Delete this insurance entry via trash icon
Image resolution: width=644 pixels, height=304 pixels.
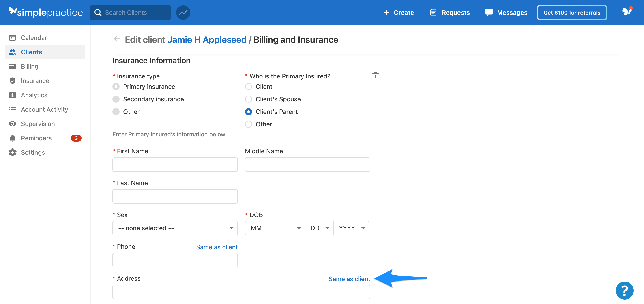click(375, 76)
